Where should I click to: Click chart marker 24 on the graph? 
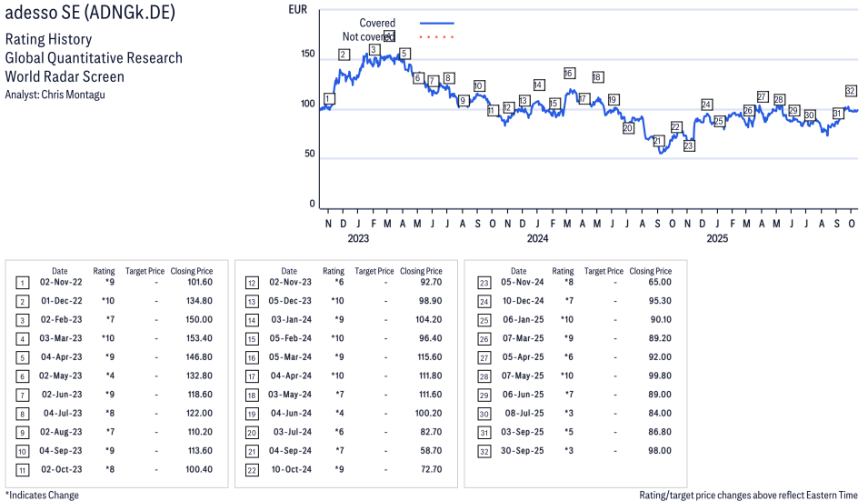(706, 105)
